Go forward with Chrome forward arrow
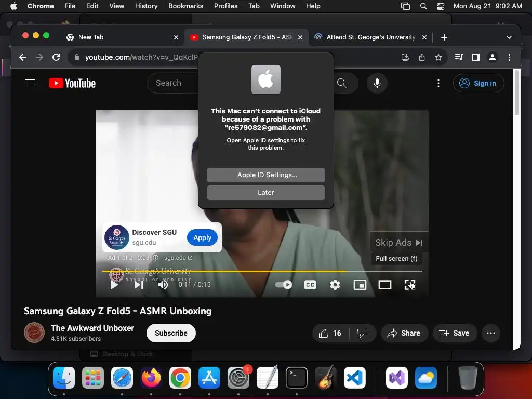This screenshot has width=532, height=399. point(39,57)
